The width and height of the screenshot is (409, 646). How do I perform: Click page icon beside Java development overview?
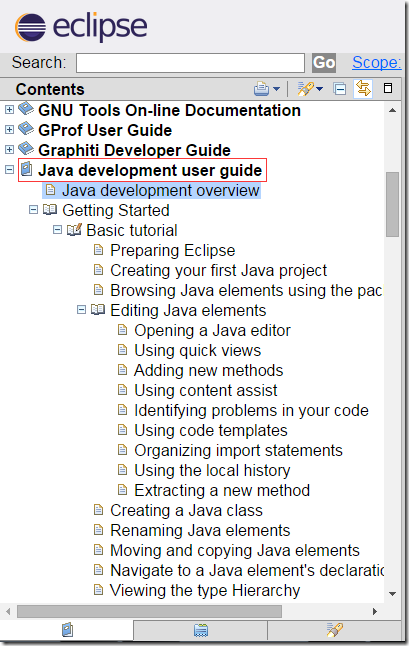click(50, 190)
